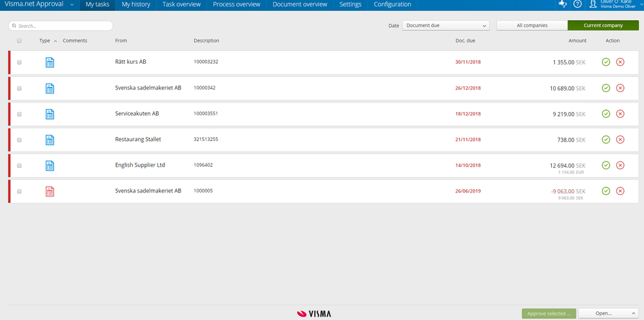
Task: Tick the select-all checkbox in the header
Action: click(19, 41)
